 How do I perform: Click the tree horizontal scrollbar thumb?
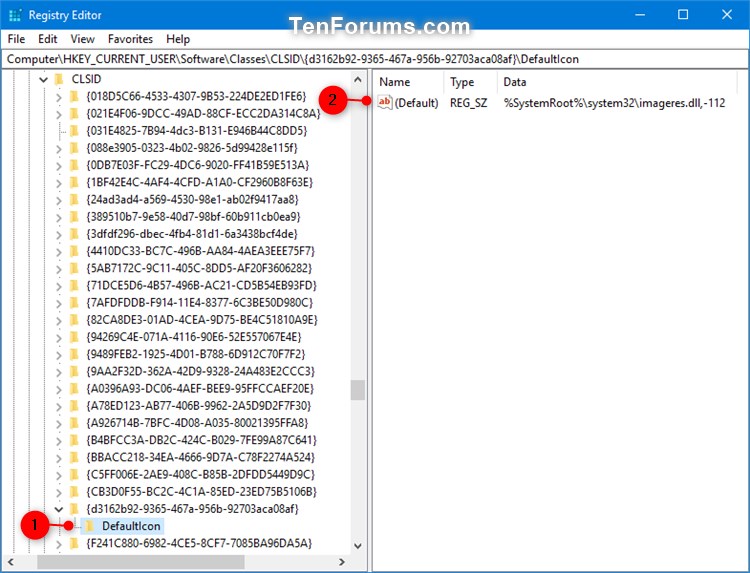click(141, 562)
